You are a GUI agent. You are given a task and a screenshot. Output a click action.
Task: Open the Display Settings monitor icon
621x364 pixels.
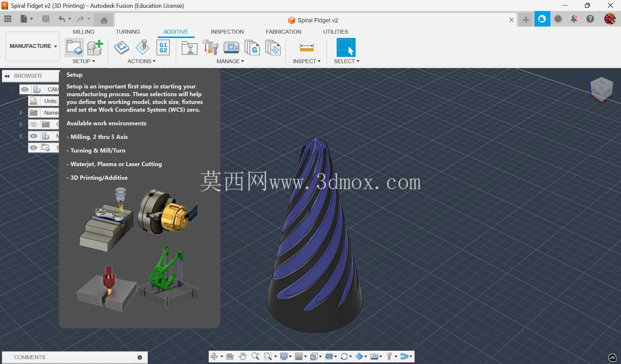click(x=284, y=357)
